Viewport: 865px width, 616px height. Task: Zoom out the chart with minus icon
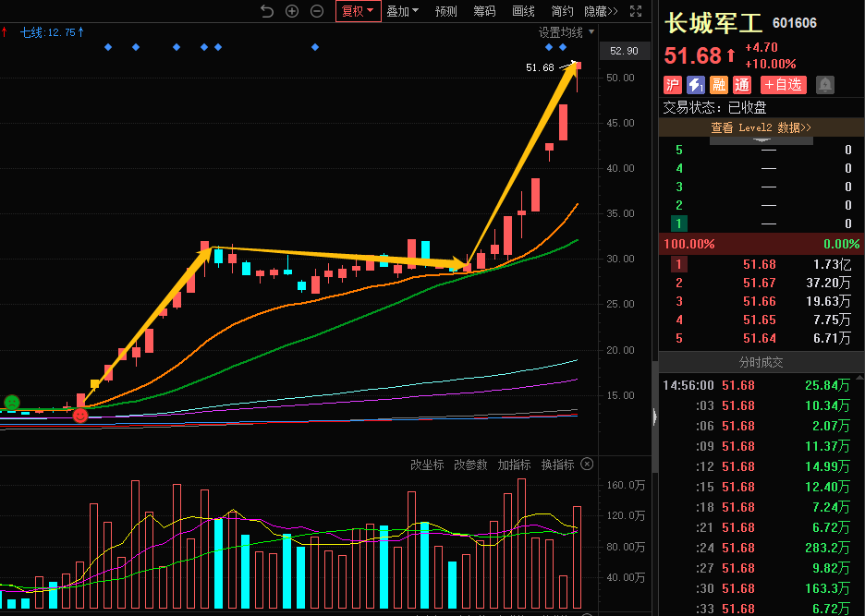317,11
